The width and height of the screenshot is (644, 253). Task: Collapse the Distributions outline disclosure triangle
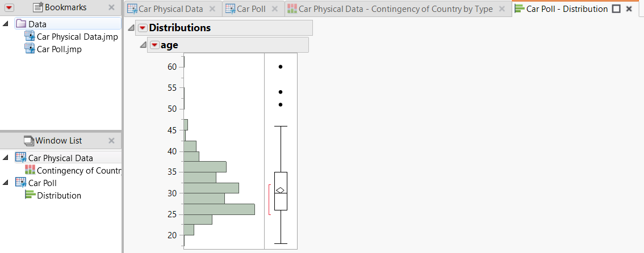click(132, 28)
